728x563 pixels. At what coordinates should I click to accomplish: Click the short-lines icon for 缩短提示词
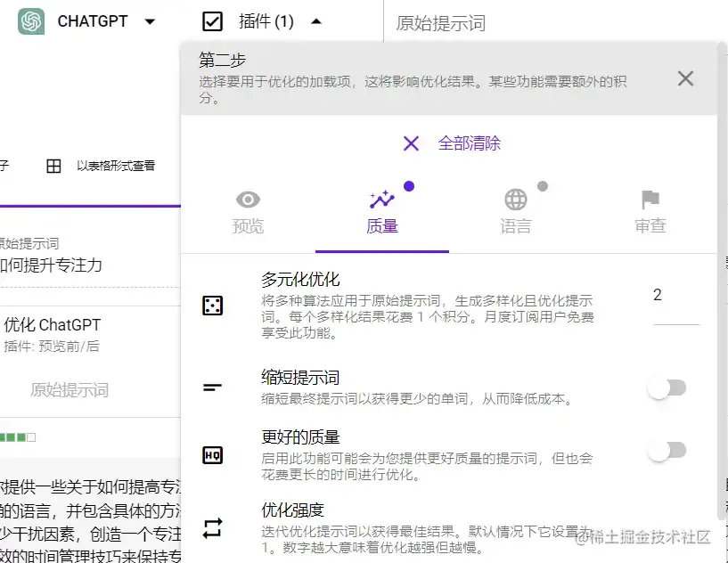click(212, 387)
